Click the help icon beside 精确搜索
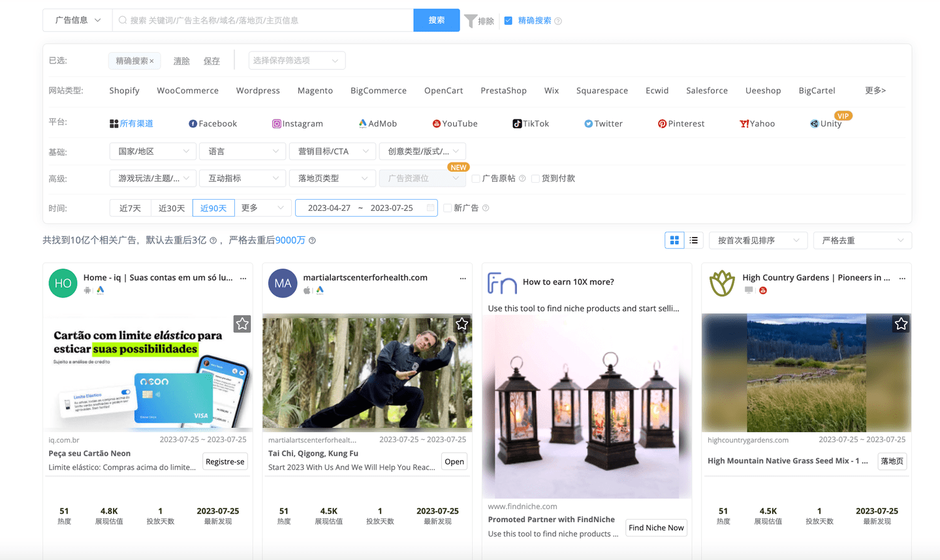This screenshot has width=940, height=560. pyautogui.click(x=558, y=21)
